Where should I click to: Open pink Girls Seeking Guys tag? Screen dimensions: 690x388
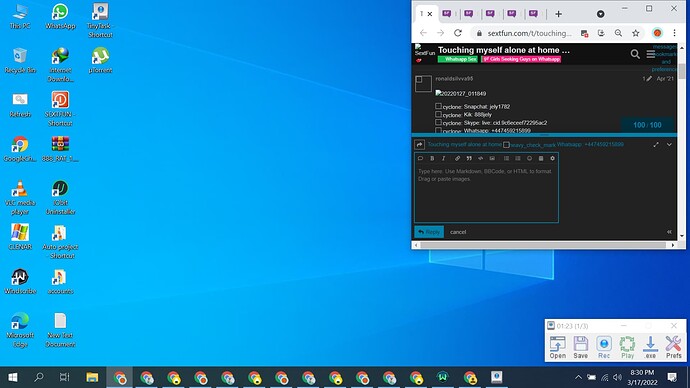[x=521, y=59]
